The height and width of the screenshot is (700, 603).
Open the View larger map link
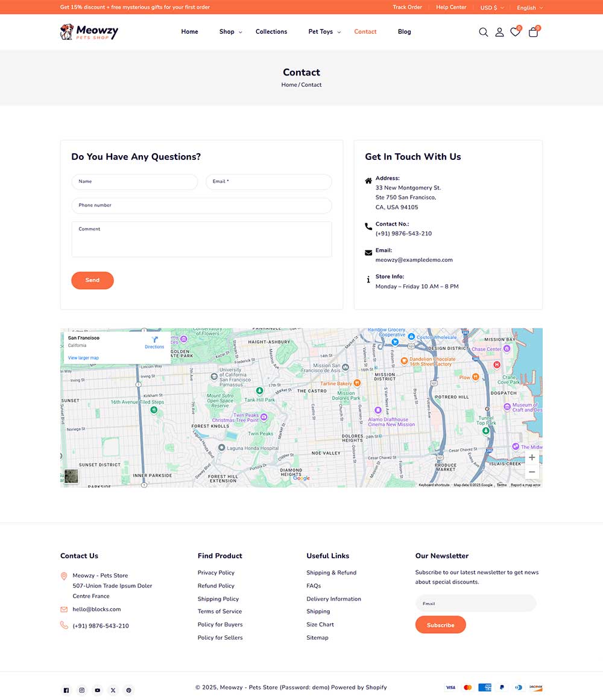pos(83,357)
